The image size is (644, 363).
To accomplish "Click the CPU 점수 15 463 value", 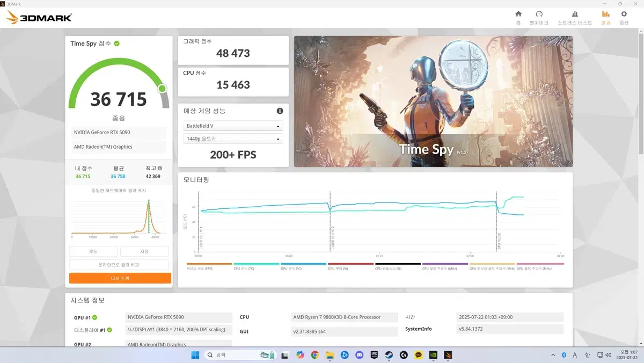I will coord(233,85).
